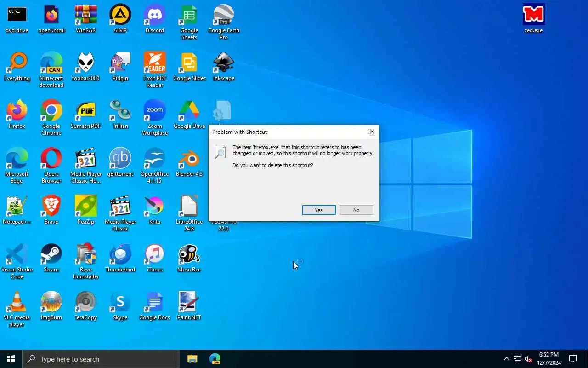Select the Steam shortcut
This screenshot has height=368, width=588.
click(51, 259)
